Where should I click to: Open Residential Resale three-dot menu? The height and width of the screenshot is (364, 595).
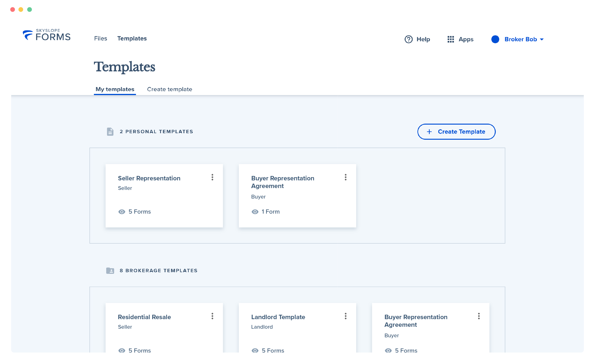coord(212,316)
